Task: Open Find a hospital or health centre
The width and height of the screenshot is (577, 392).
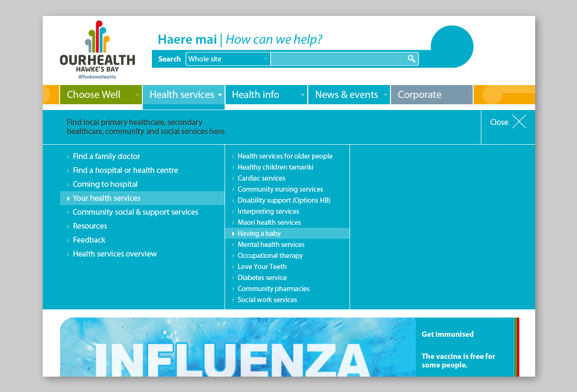Action: (x=125, y=170)
